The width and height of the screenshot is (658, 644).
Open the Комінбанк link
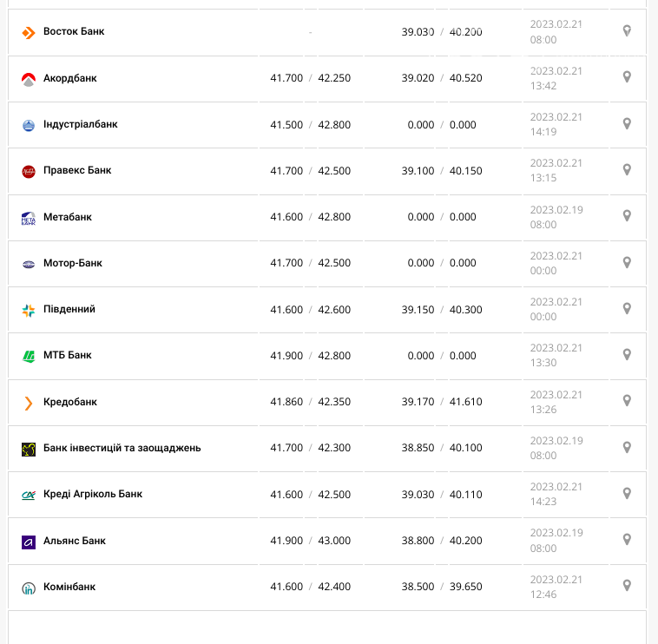pyautogui.click(x=69, y=587)
